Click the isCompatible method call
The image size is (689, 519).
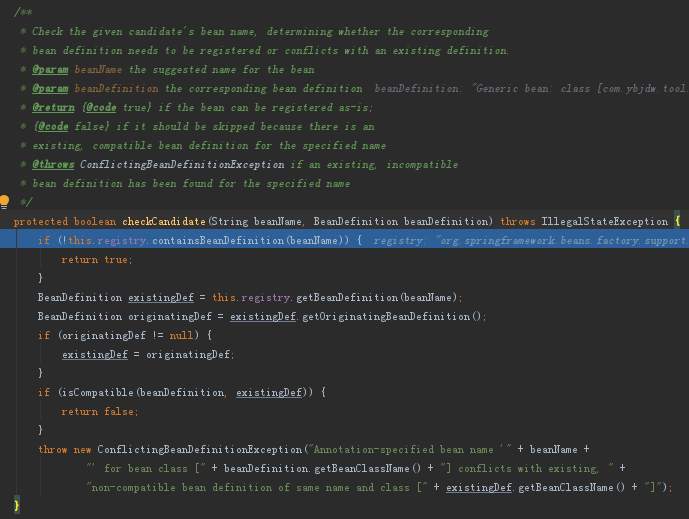pos(97,392)
